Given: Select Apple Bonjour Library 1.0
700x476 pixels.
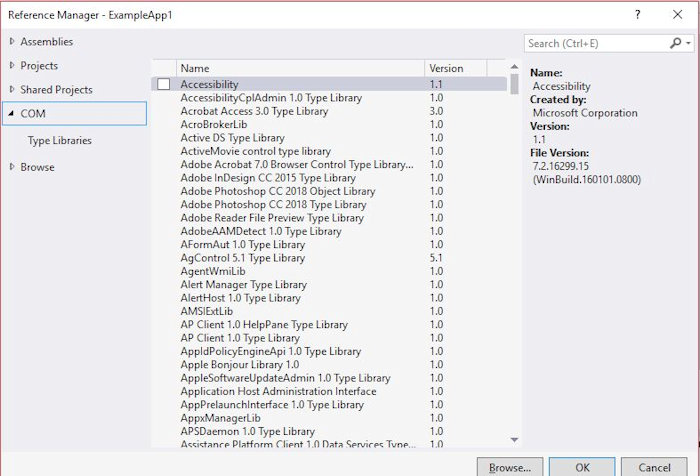Looking at the screenshot, I should coord(329,365).
